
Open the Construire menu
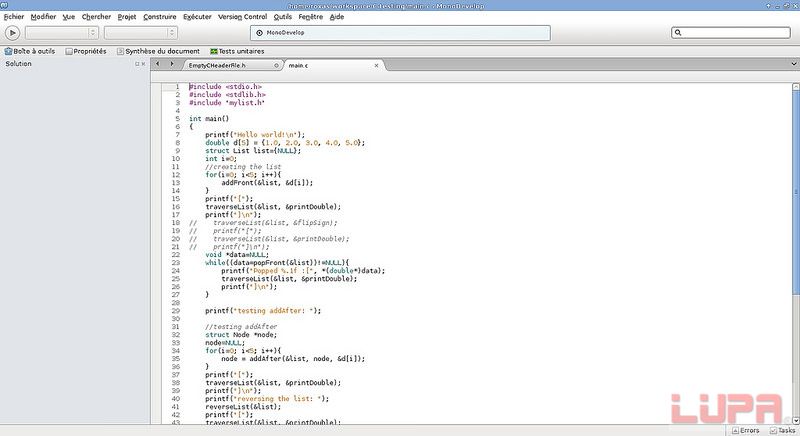[160, 17]
